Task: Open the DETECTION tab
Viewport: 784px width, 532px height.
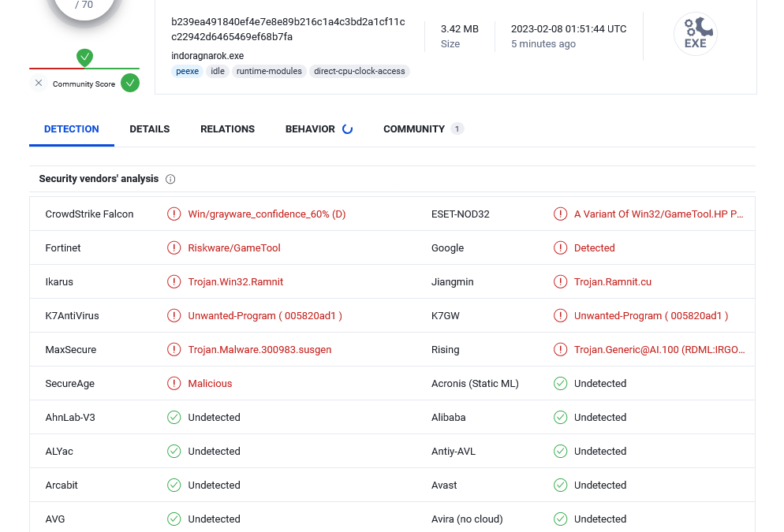Action: tap(72, 129)
